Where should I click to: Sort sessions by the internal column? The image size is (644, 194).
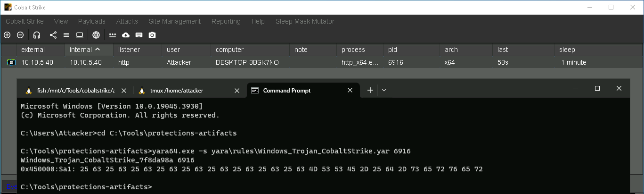pos(85,50)
